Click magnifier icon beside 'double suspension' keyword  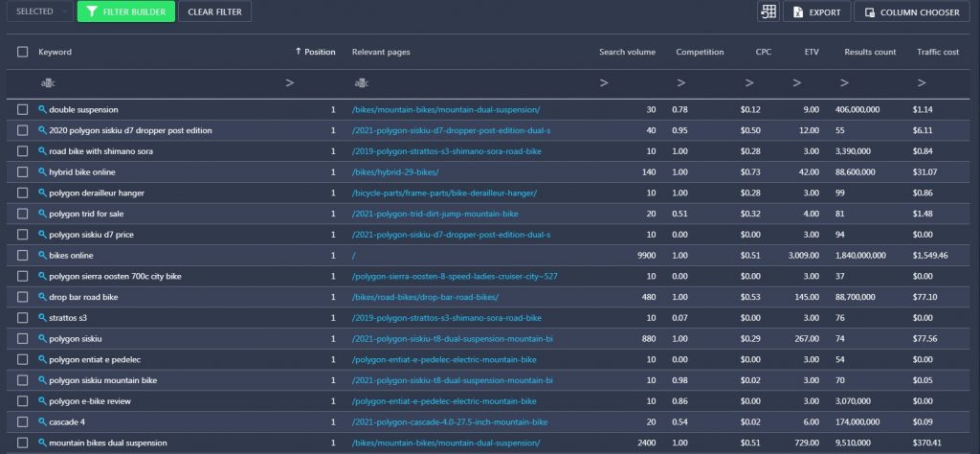pos(42,109)
